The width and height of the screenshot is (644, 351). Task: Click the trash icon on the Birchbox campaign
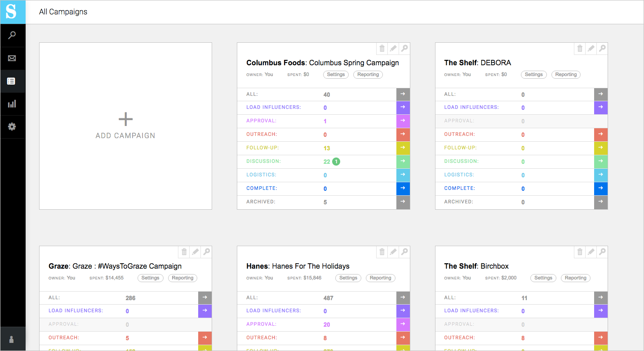tap(580, 252)
